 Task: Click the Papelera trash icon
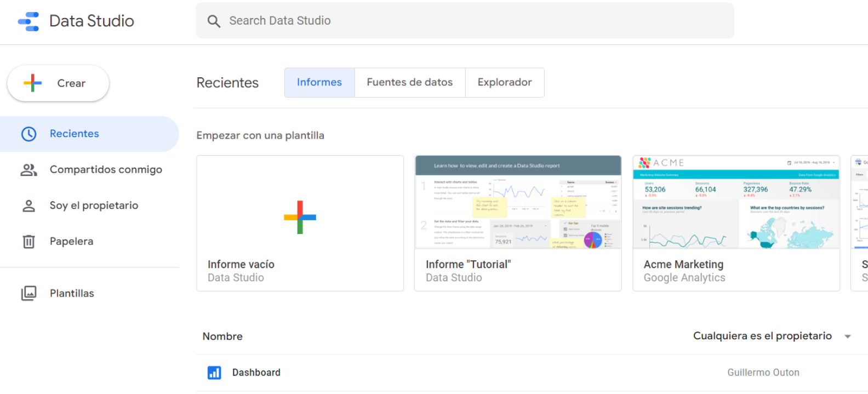tap(28, 241)
